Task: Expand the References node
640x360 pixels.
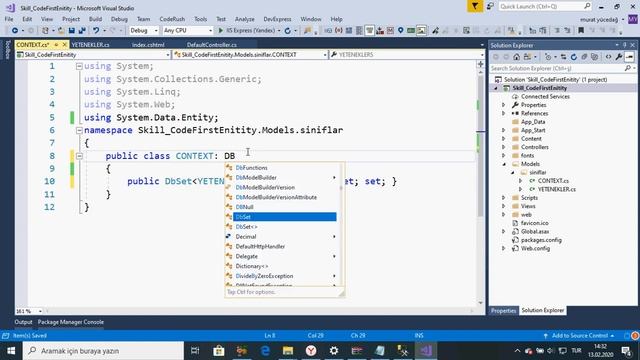Action: [503, 113]
